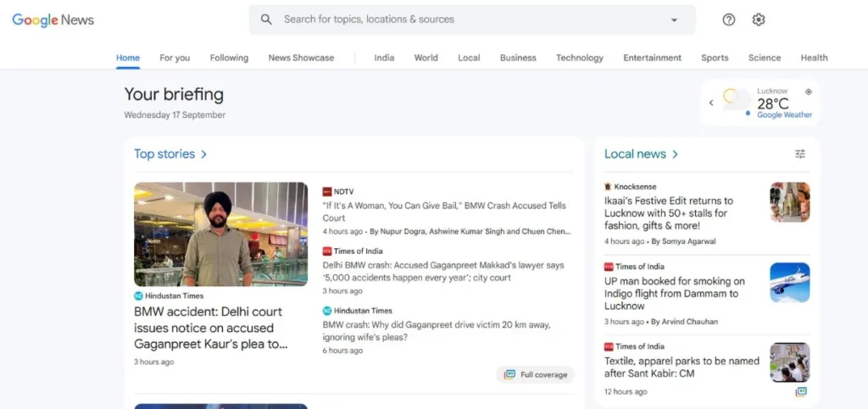Click the weather widget previous arrow

711,103
